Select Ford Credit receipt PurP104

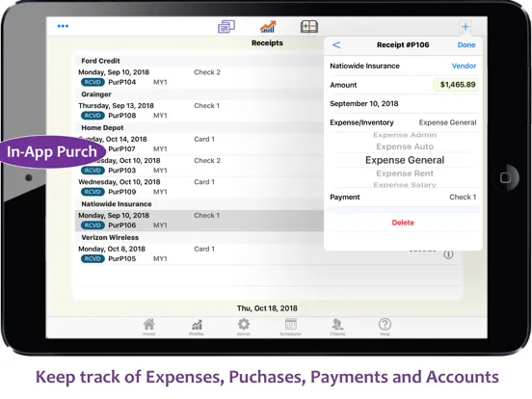click(x=199, y=77)
